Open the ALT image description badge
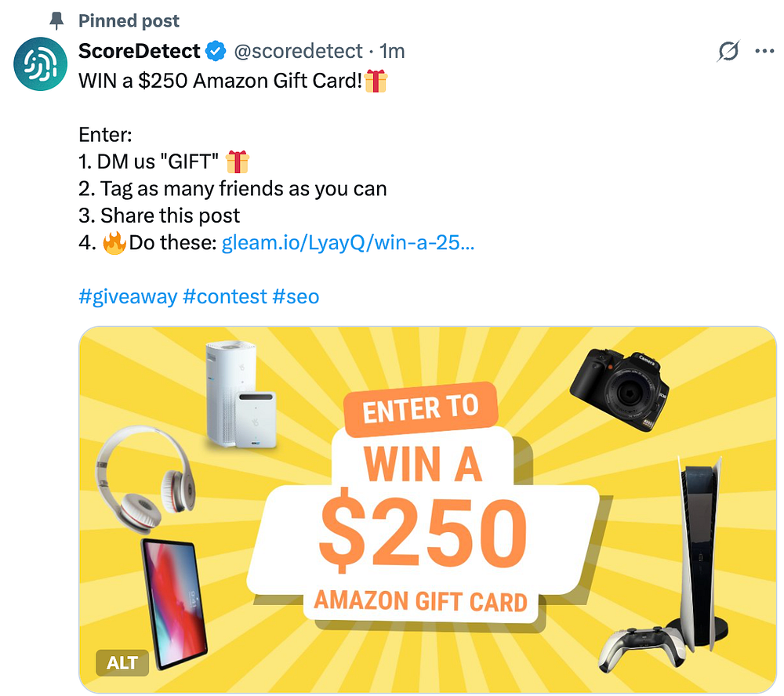 (x=122, y=662)
